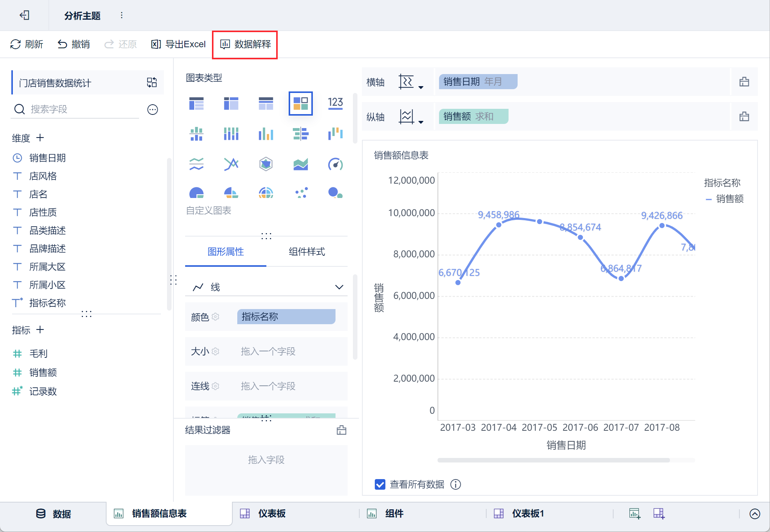Click the 数据解释 button
Image resolution: width=770 pixels, height=532 pixels.
(245, 45)
